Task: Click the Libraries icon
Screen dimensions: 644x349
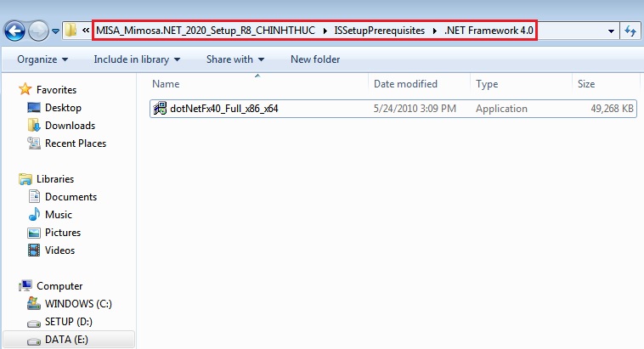Action: [x=25, y=179]
